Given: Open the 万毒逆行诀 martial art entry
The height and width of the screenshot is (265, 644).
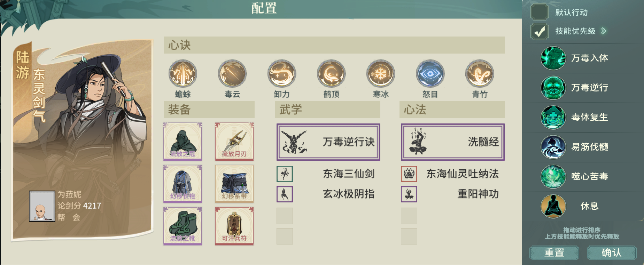Looking at the screenshot, I should point(328,142).
